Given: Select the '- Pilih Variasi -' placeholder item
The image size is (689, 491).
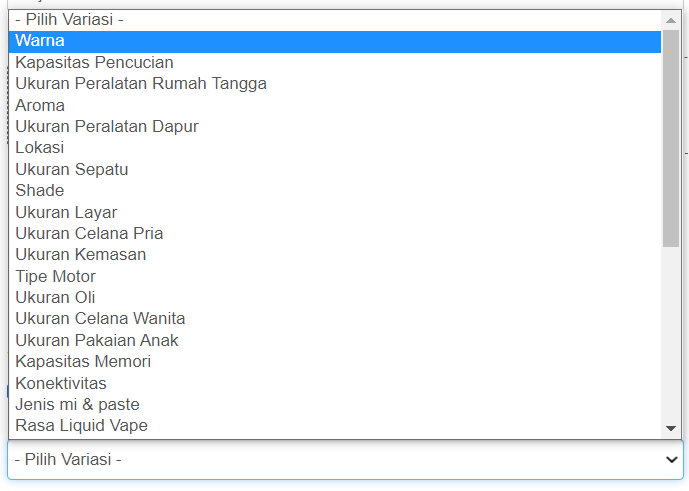Looking at the screenshot, I should (x=69, y=19).
